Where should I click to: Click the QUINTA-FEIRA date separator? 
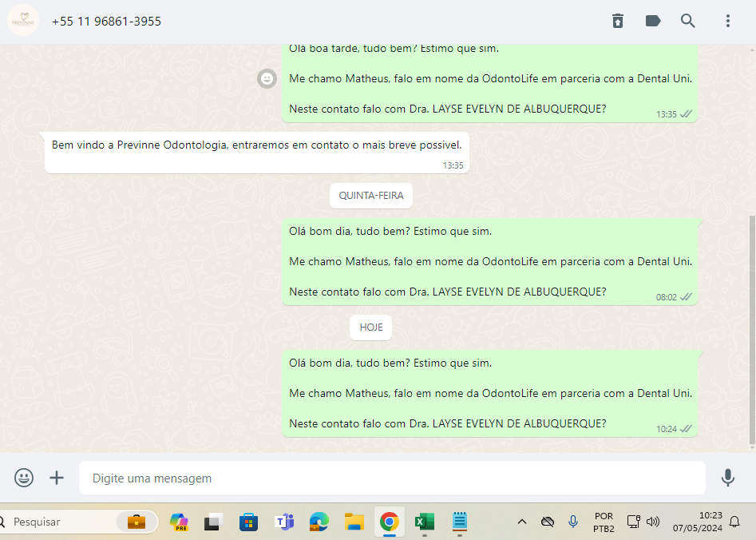point(370,196)
